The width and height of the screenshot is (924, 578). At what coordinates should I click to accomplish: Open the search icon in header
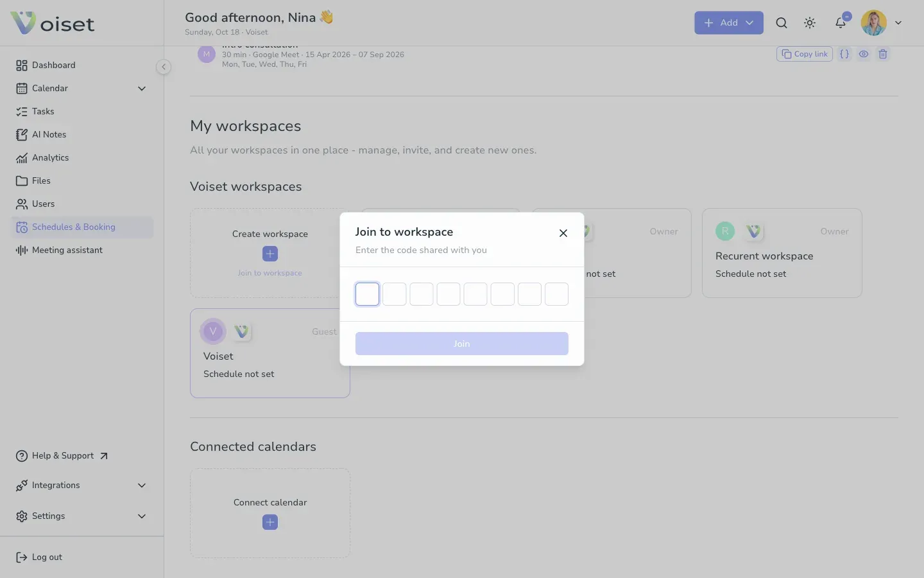[x=782, y=23]
